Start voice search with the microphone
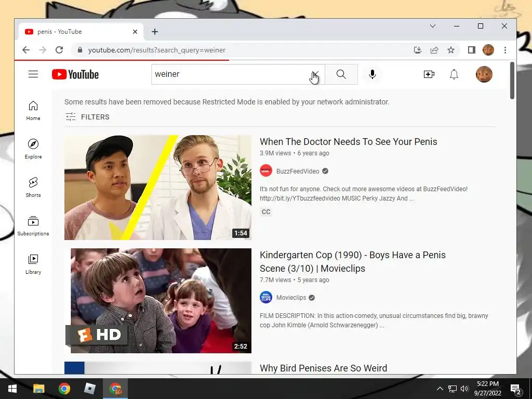This screenshot has width=532, height=399. [x=372, y=74]
